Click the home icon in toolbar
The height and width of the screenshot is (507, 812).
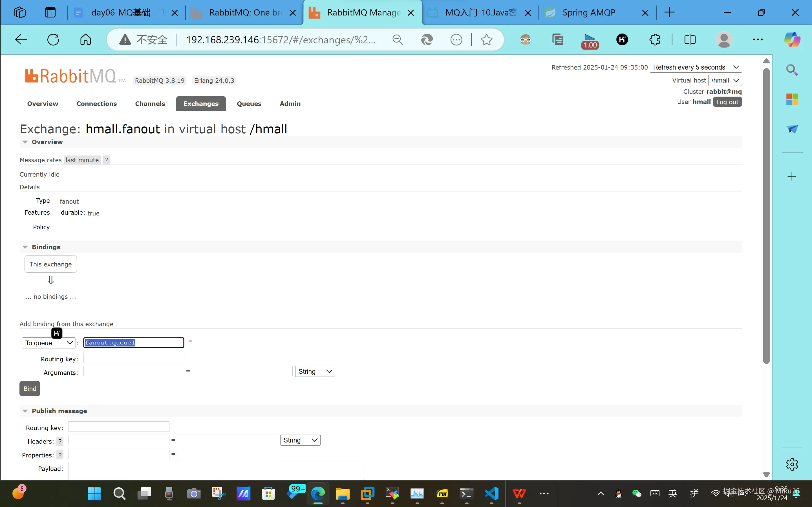click(x=85, y=39)
